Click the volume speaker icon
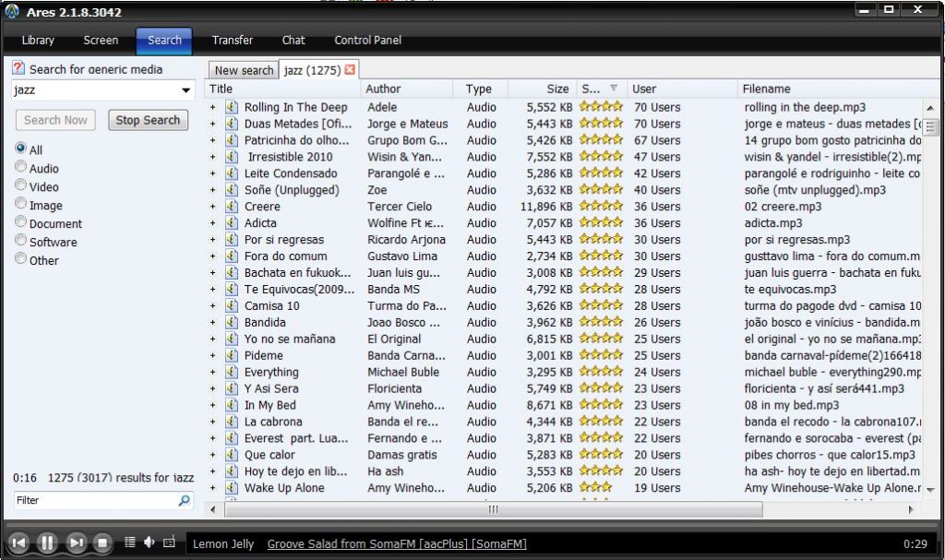 149,542
